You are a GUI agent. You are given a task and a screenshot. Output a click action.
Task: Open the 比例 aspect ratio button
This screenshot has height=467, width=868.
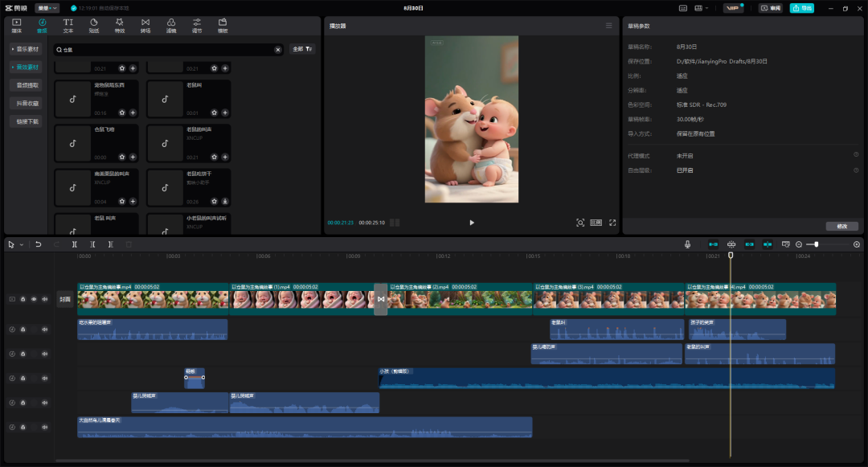pyautogui.click(x=596, y=223)
